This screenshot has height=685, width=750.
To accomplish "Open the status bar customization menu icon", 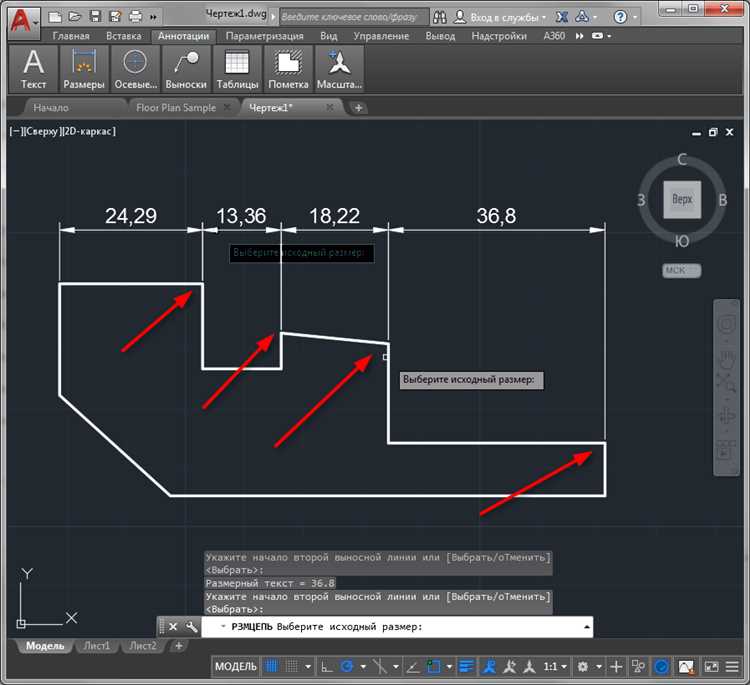I will pyautogui.click(x=732, y=666).
